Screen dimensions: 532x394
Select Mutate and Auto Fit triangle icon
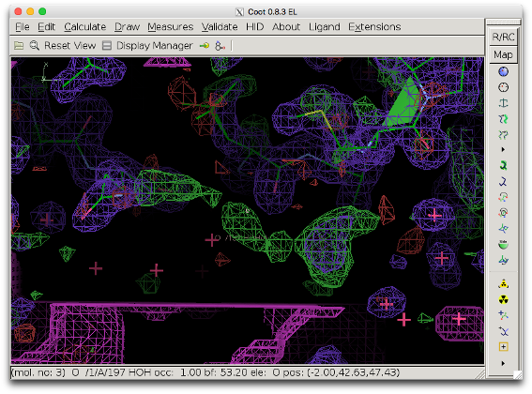click(503, 283)
